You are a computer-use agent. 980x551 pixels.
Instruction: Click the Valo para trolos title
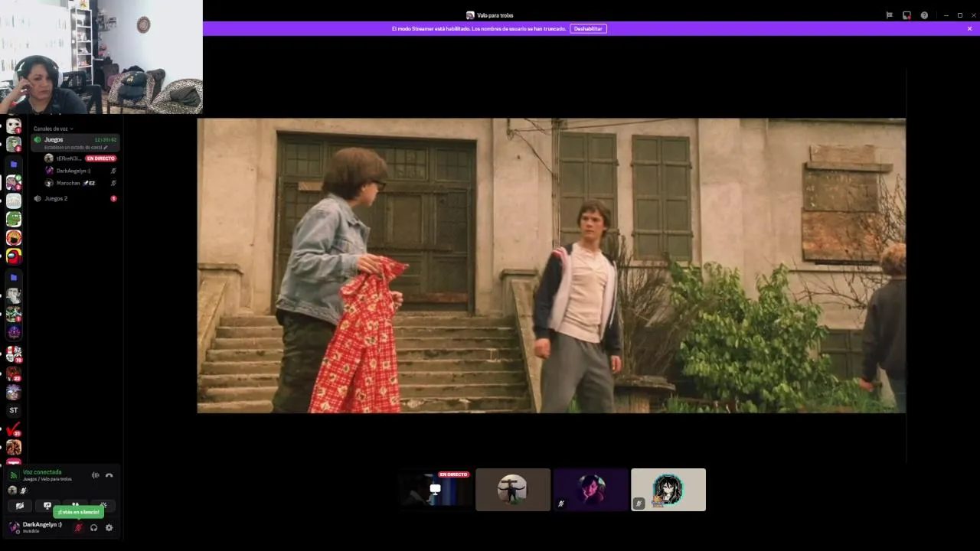pyautogui.click(x=495, y=15)
